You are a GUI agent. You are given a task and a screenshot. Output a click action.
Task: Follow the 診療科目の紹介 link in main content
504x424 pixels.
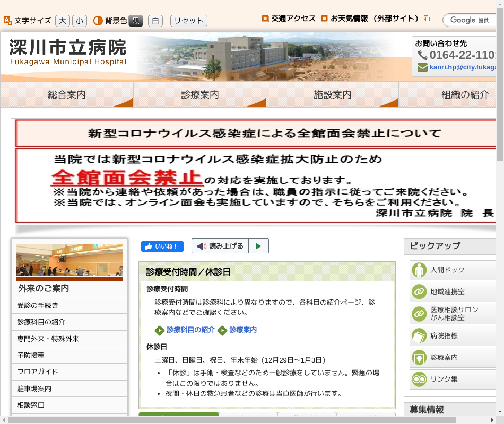[x=190, y=330]
